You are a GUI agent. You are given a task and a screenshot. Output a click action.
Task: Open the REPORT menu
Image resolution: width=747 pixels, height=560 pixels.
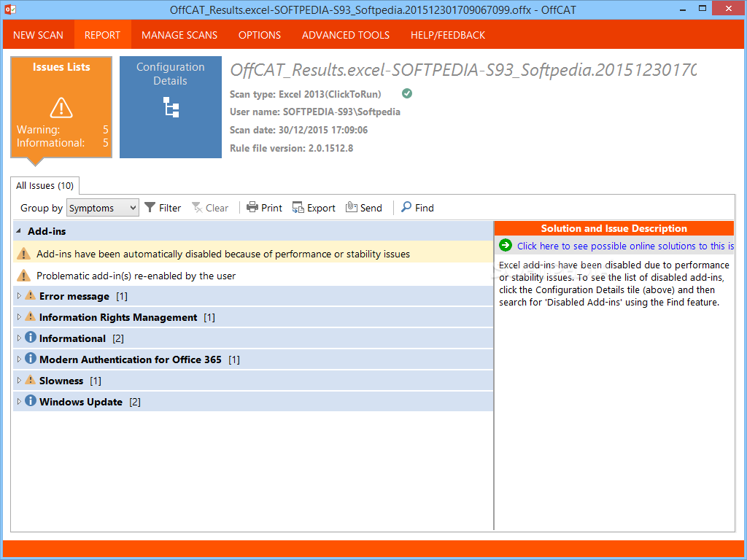102,35
